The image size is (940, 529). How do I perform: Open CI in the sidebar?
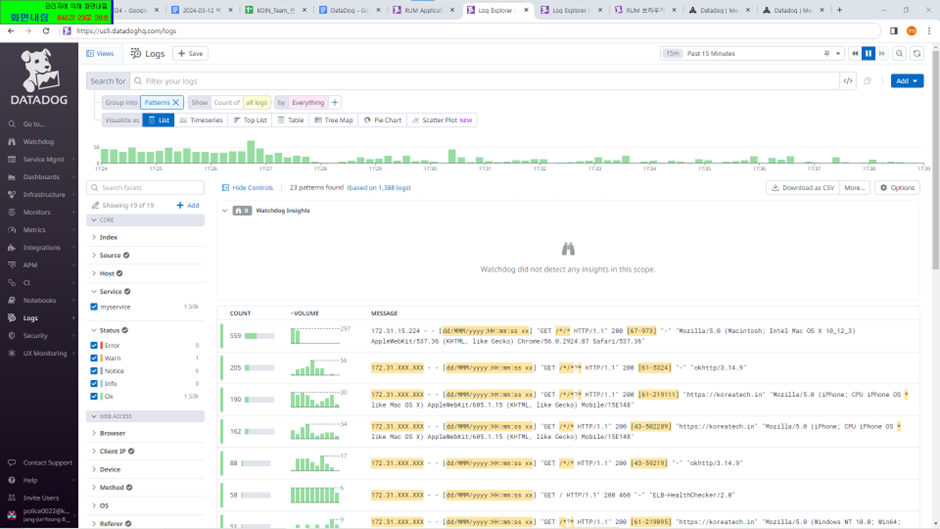click(x=26, y=282)
